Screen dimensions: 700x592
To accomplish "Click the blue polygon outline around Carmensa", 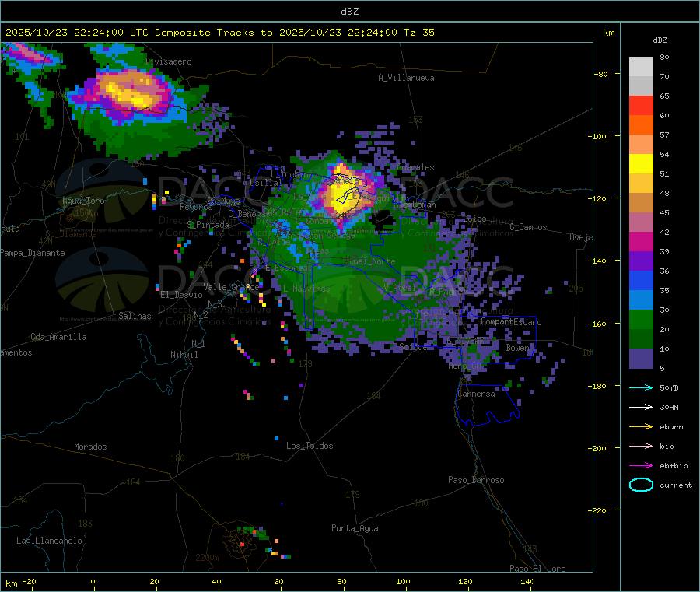I will click(x=487, y=404).
